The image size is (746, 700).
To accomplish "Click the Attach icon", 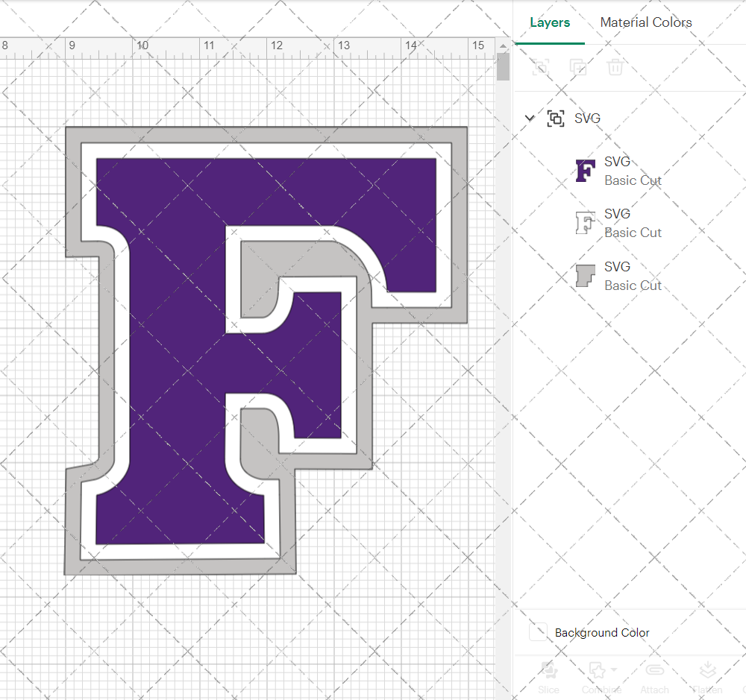I will click(x=655, y=669).
